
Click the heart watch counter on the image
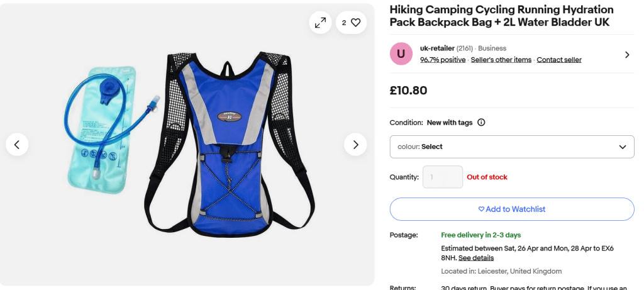351,23
